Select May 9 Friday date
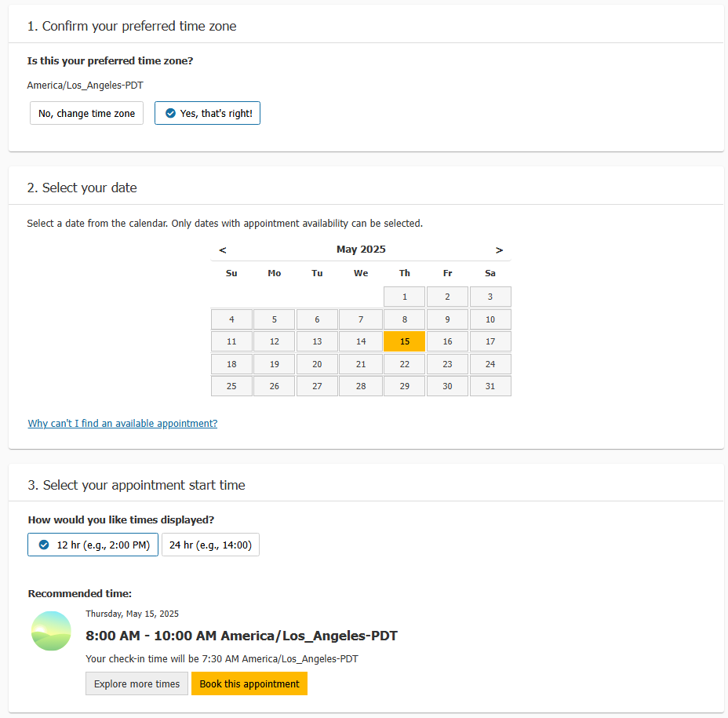This screenshot has height=718, width=728. pos(447,319)
